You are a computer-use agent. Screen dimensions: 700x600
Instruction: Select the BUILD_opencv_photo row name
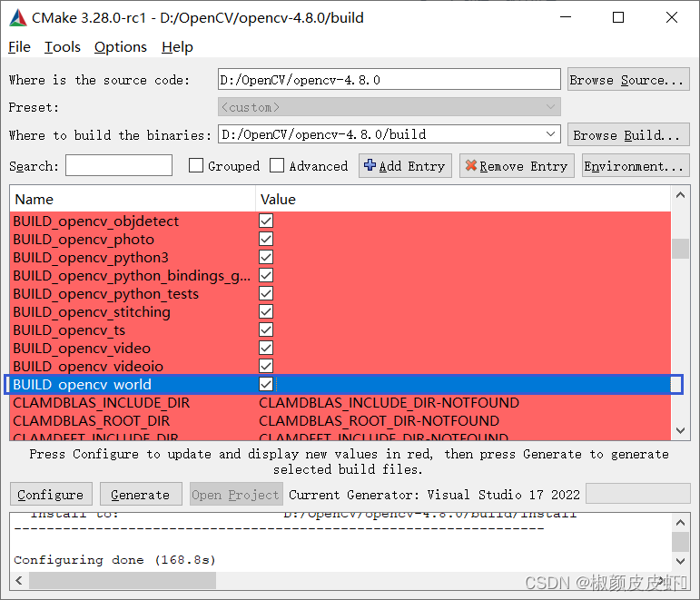click(84, 240)
